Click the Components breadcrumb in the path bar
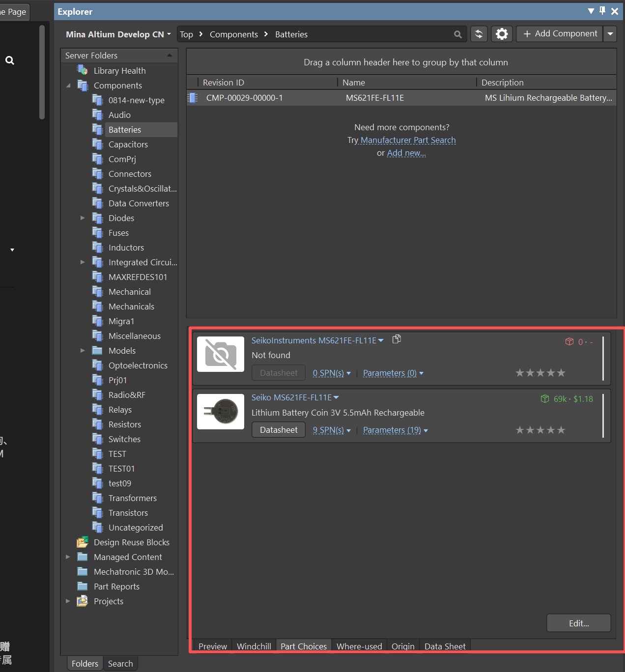This screenshot has height=672, width=625. coord(234,34)
